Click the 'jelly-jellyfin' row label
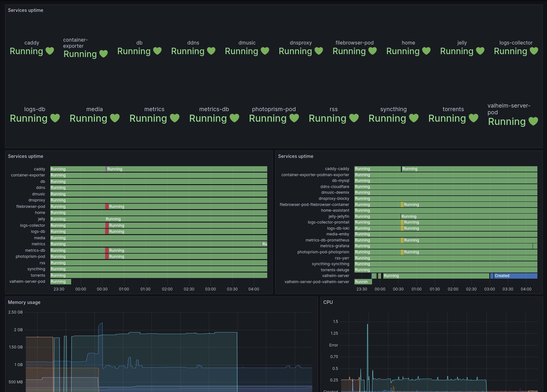Viewport: 547px width, 392px height. point(339,216)
